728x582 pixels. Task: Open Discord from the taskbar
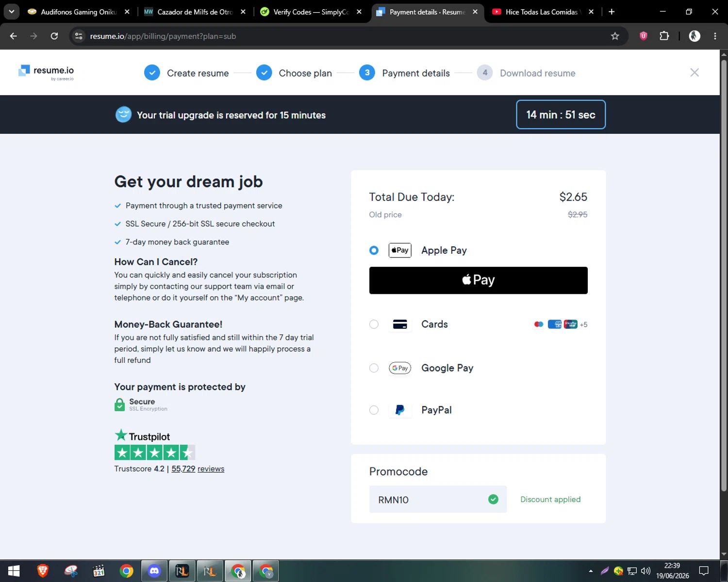pyautogui.click(x=154, y=571)
